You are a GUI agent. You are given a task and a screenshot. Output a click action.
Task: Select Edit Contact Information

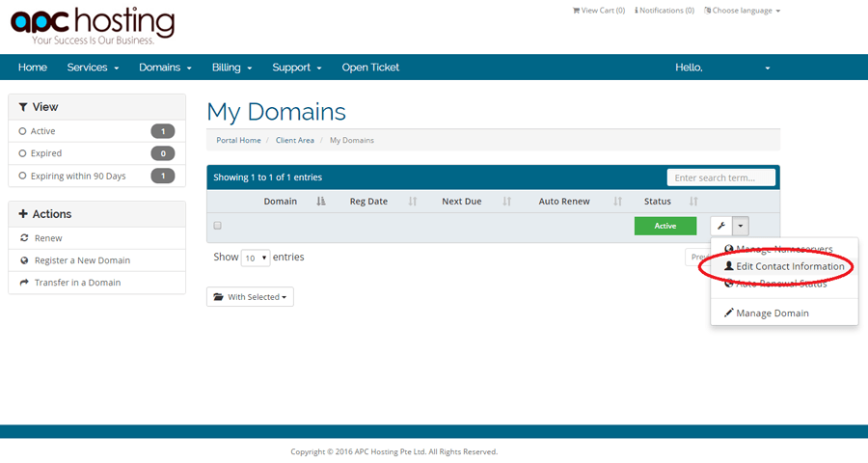pyautogui.click(x=784, y=266)
